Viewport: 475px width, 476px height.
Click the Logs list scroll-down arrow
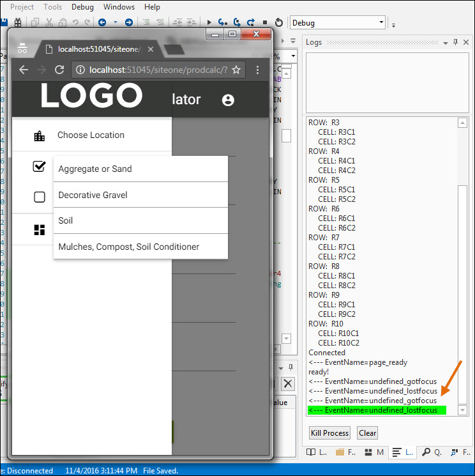click(x=462, y=410)
